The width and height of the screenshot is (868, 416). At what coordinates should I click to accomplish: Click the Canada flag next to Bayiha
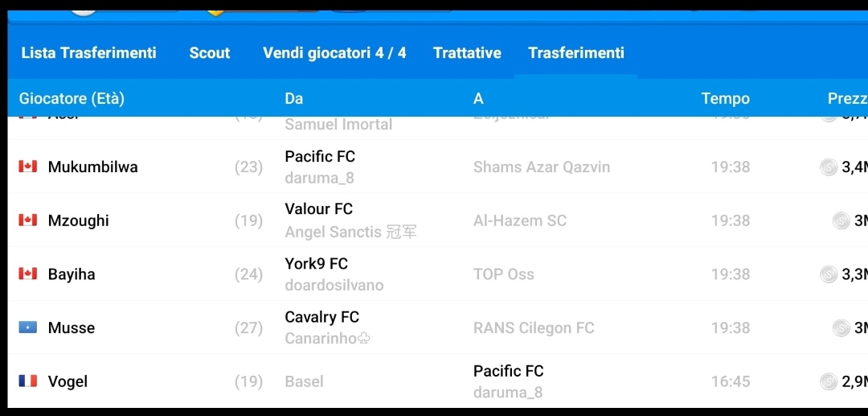coord(28,274)
